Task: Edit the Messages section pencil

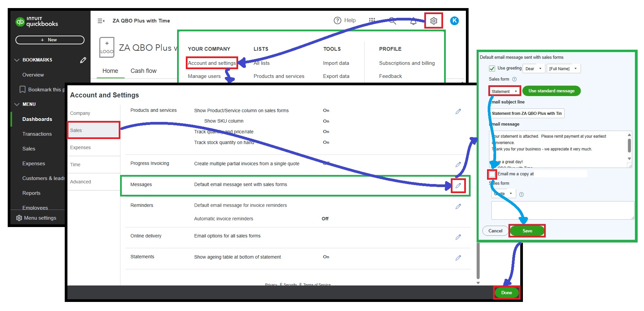Action: click(x=458, y=185)
